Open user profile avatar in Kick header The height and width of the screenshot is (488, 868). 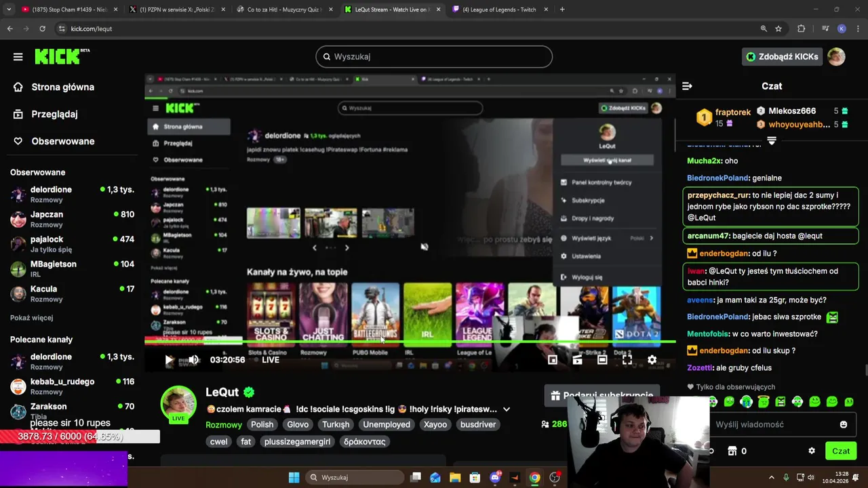pyautogui.click(x=836, y=57)
